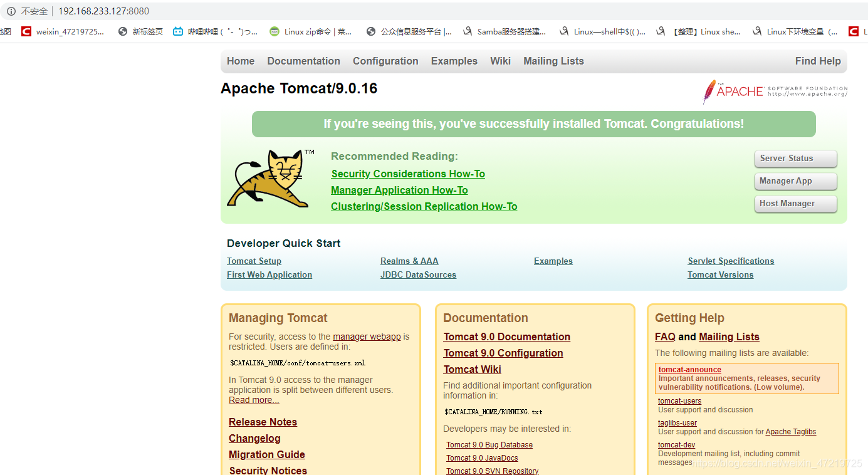Open the 新标签页 bookmark
Screen dimensions: 868x475
point(140,31)
